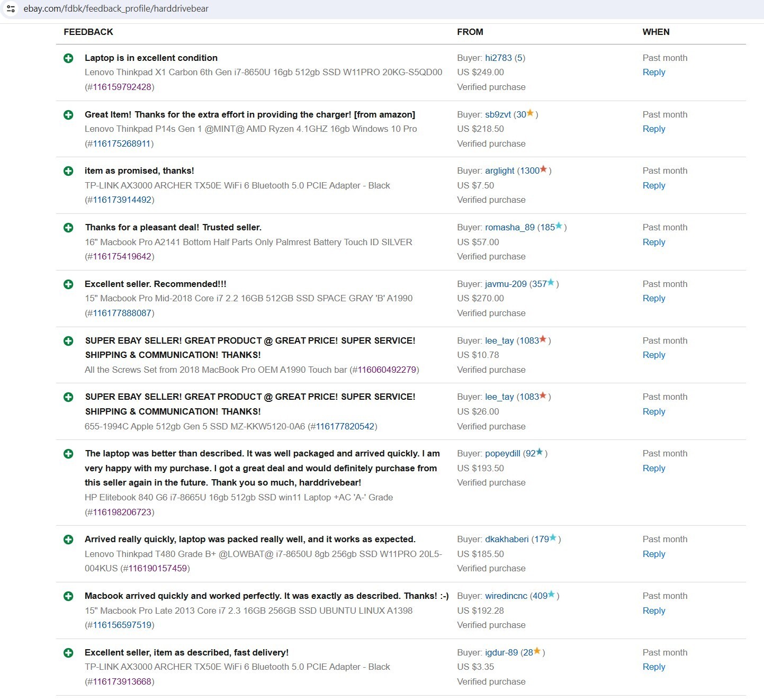Open javmu-209 buyer profile
Image resolution: width=764 pixels, height=700 pixels.
coord(506,284)
